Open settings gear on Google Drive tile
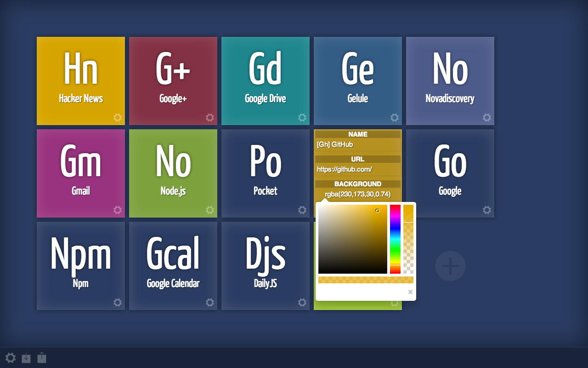This screenshot has height=368, width=588. [302, 117]
